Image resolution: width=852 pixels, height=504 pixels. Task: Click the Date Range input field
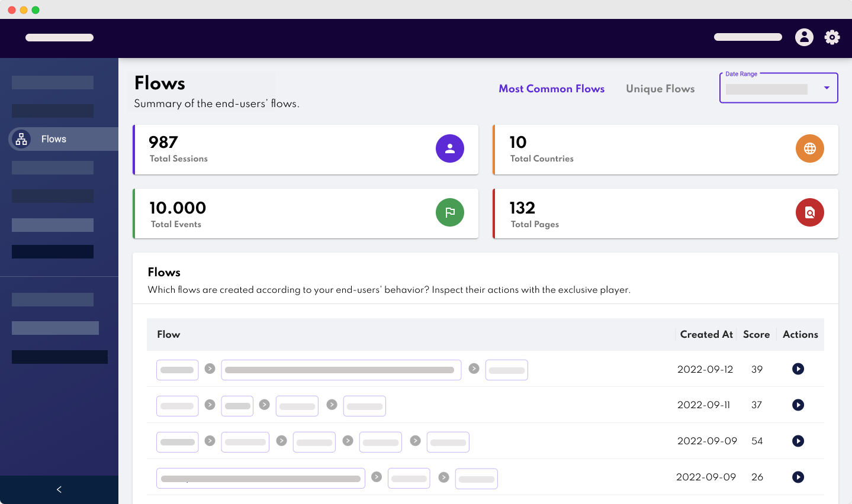767,89
